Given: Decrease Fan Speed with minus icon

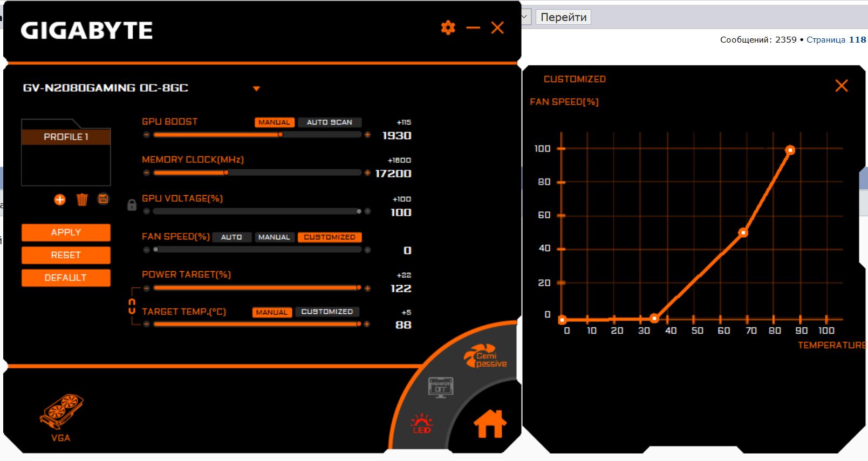Looking at the screenshot, I should 147,250.
